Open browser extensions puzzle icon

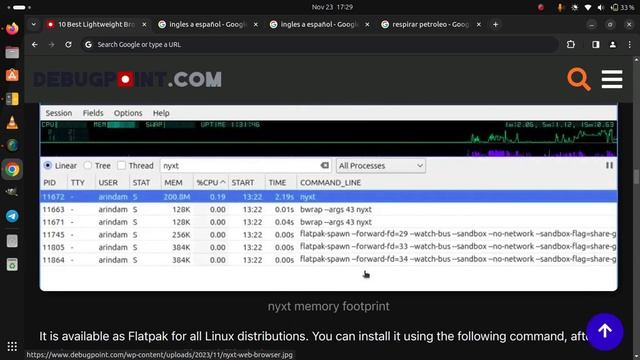[x=571, y=44]
